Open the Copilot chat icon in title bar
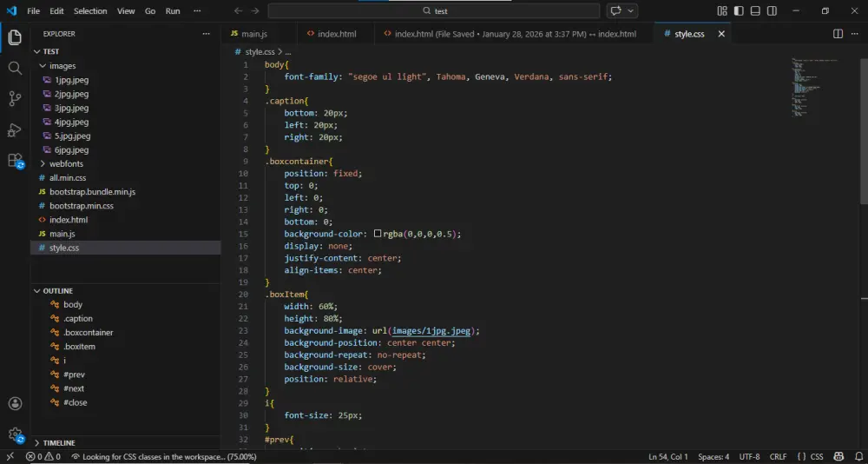 click(615, 11)
